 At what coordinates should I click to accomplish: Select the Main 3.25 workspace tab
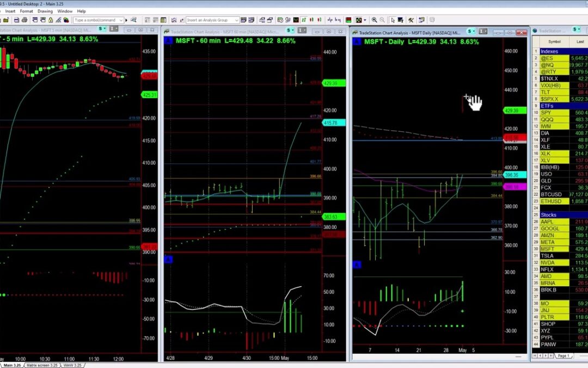pyautogui.click(x=12, y=365)
